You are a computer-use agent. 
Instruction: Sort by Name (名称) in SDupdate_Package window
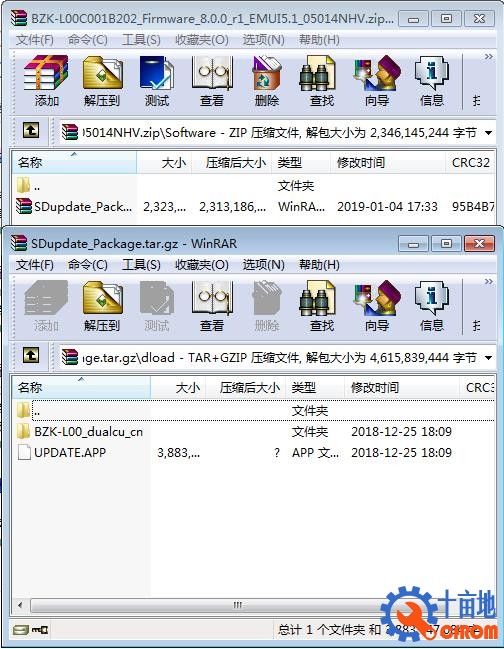tap(81, 388)
